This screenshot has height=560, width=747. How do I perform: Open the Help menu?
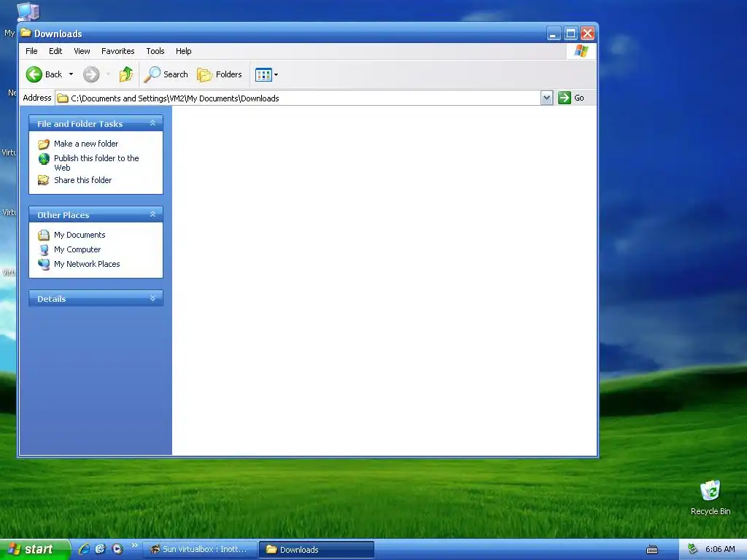183,51
